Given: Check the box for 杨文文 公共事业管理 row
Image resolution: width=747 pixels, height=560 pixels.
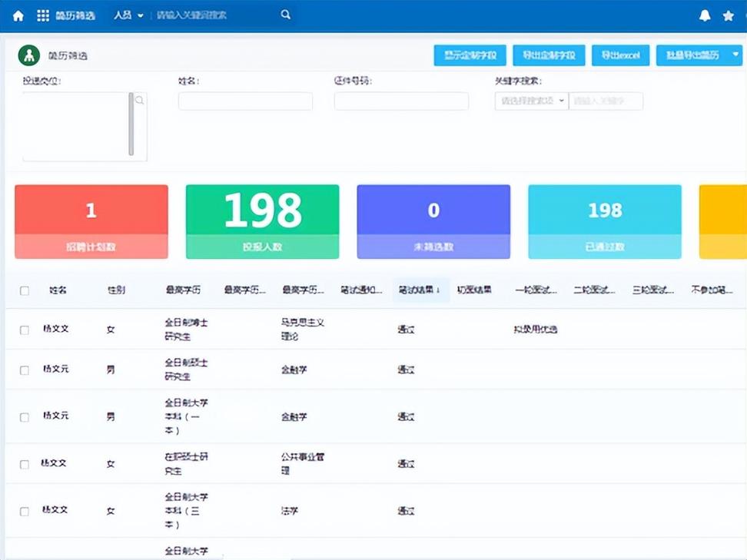Looking at the screenshot, I should 25,464.
